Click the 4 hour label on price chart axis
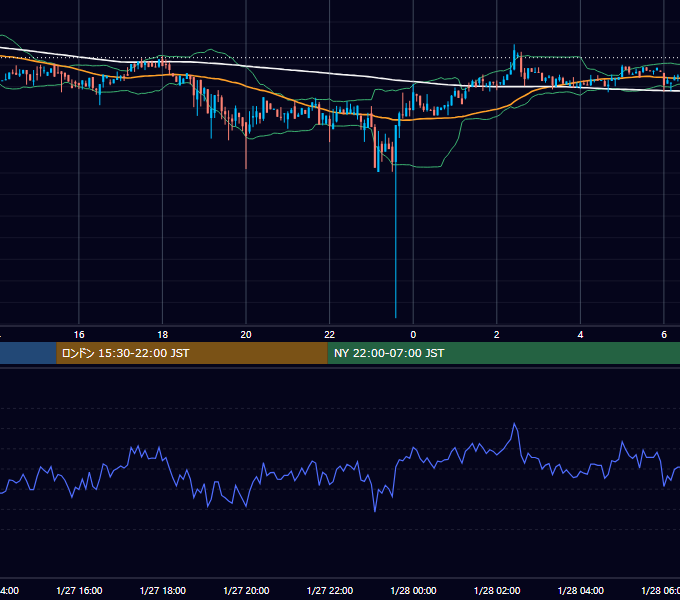The height and width of the screenshot is (600, 680). click(x=580, y=335)
